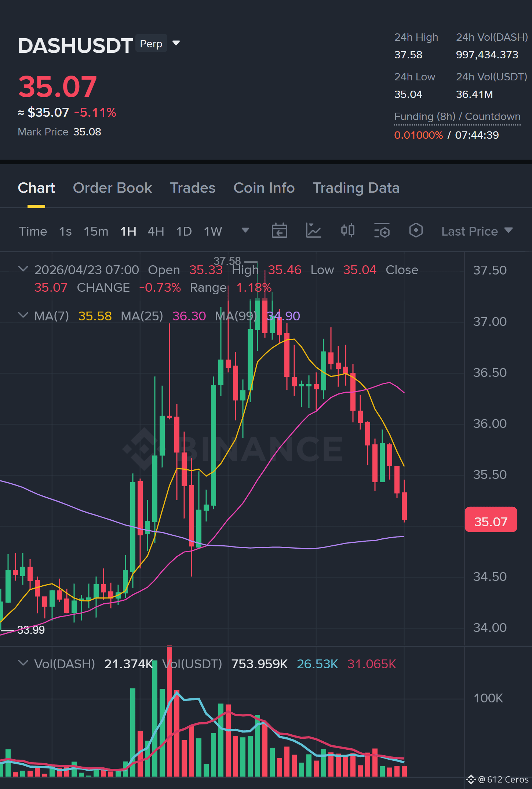Click the hexagon chart tools icon

[x=416, y=231]
